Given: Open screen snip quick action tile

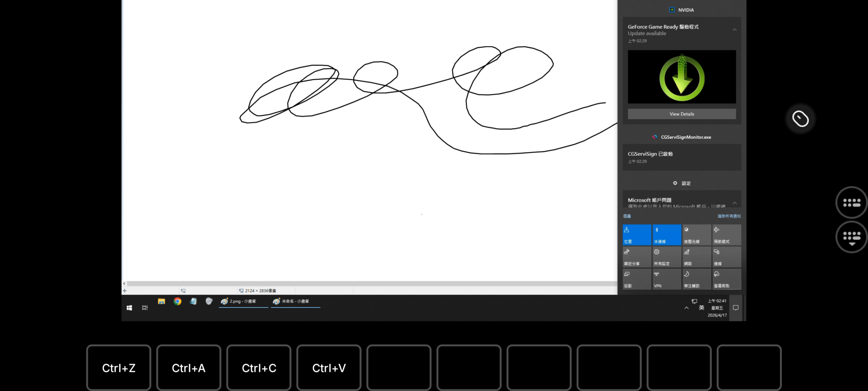Looking at the screenshot, I should (726, 279).
